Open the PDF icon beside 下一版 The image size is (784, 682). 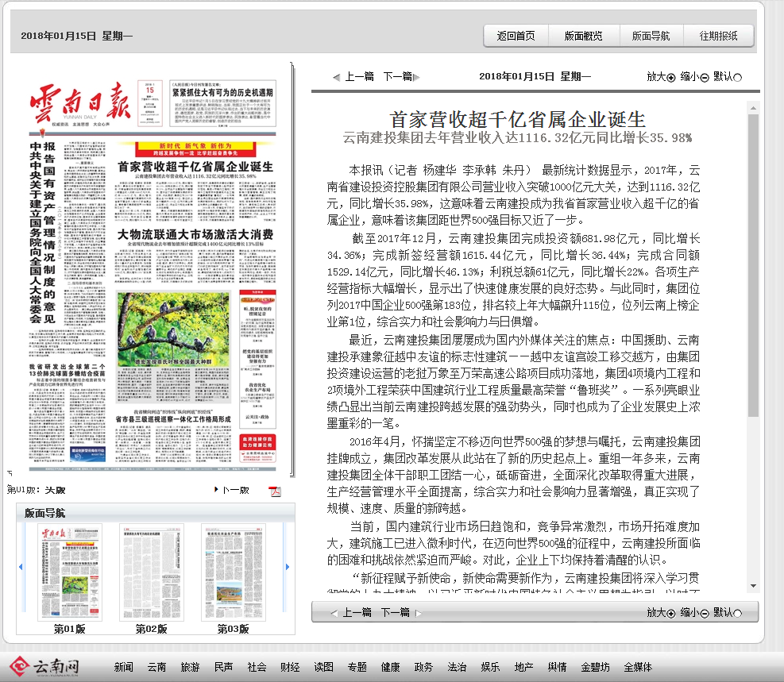pos(276,491)
